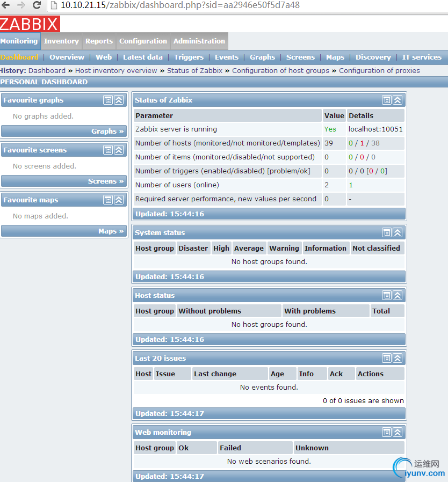Switch to the Inventory main tab

(x=61, y=41)
